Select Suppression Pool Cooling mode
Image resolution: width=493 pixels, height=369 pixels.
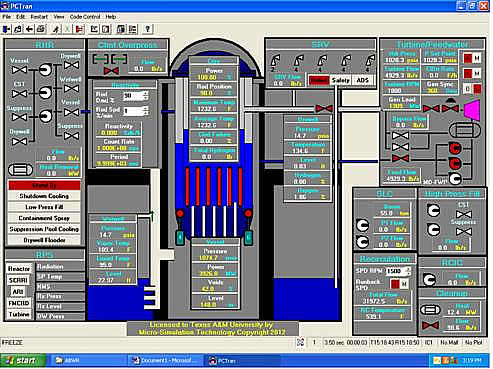pos(44,229)
